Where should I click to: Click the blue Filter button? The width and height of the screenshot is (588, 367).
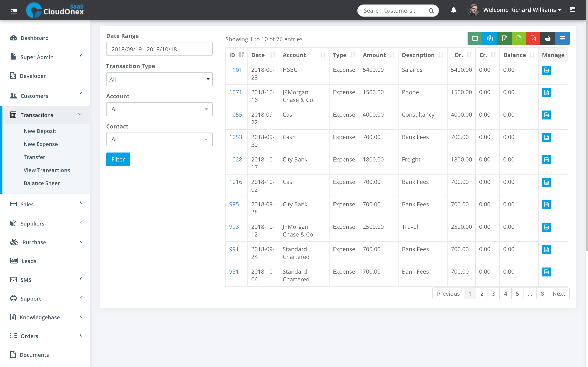tap(118, 159)
